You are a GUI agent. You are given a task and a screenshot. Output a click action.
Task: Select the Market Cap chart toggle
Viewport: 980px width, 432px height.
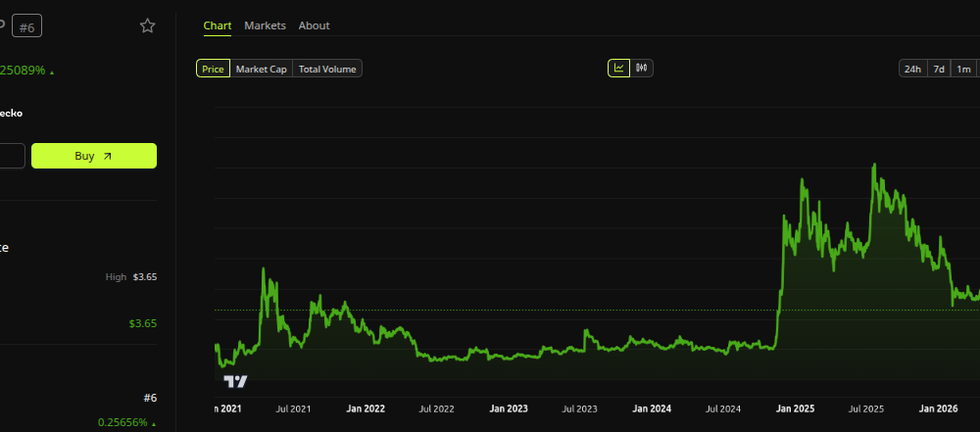tap(262, 69)
